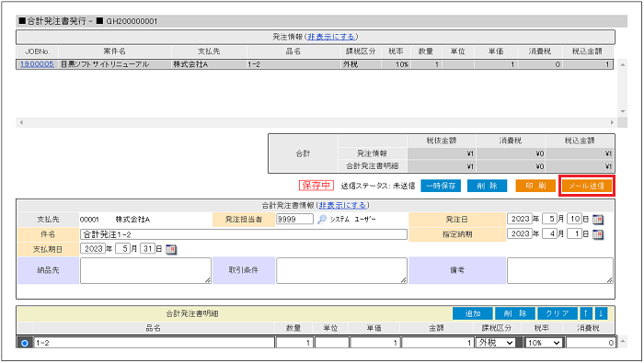Click 削除 in 合計発注書明細 header
644x363 pixels.
[515, 313]
